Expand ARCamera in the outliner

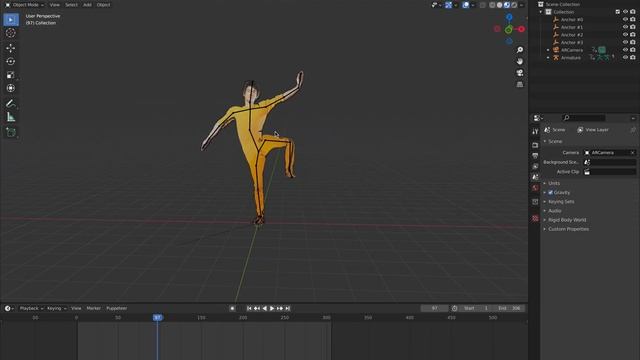(548, 50)
